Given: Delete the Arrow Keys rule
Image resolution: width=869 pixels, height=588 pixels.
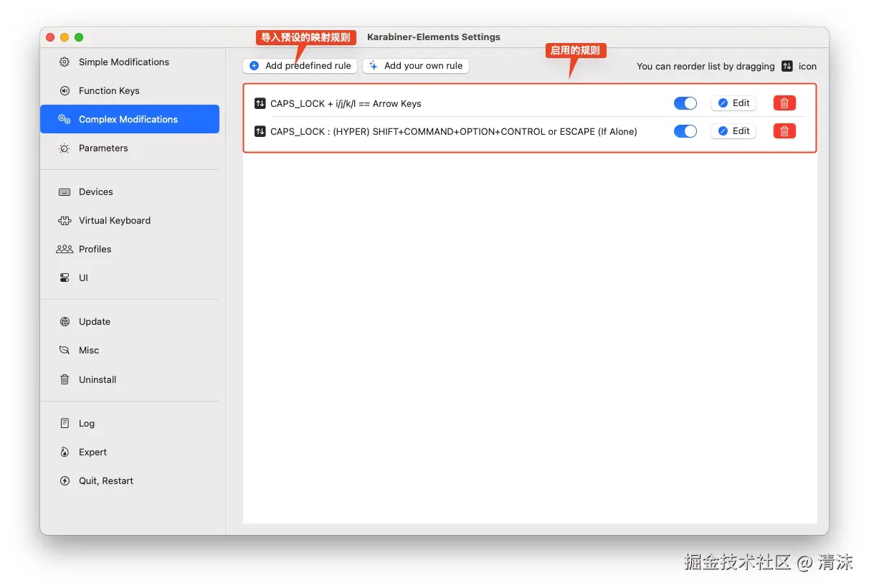Looking at the screenshot, I should point(784,103).
